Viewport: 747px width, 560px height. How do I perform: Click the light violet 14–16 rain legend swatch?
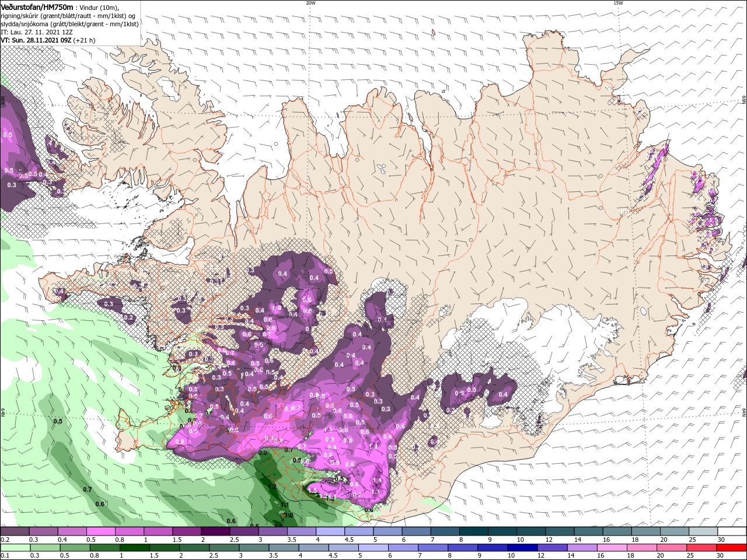coord(582,548)
